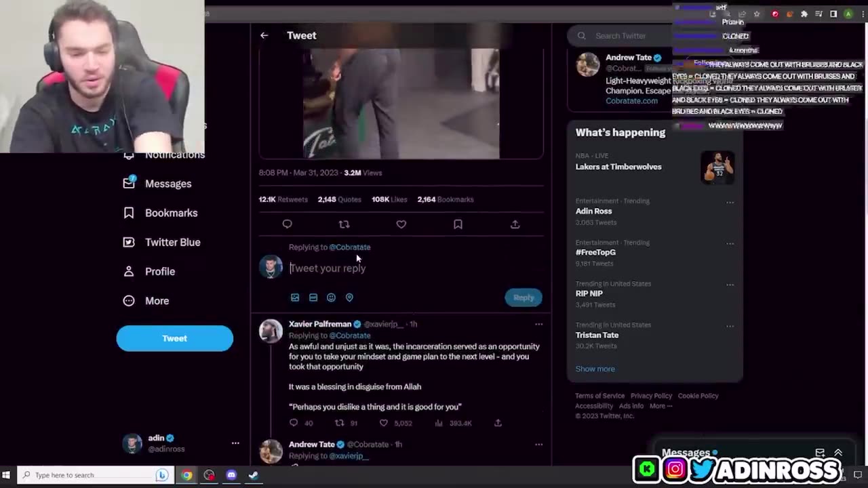Open the Lakers at Timberwolves live event
The width and height of the screenshot is (868, 488).
pos(618,166)
